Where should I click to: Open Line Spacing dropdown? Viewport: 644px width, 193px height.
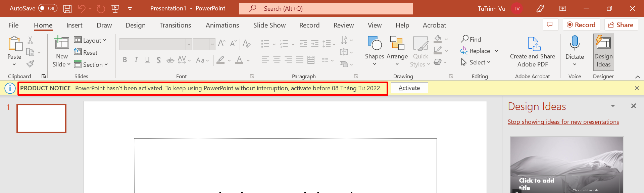point(329,44)
